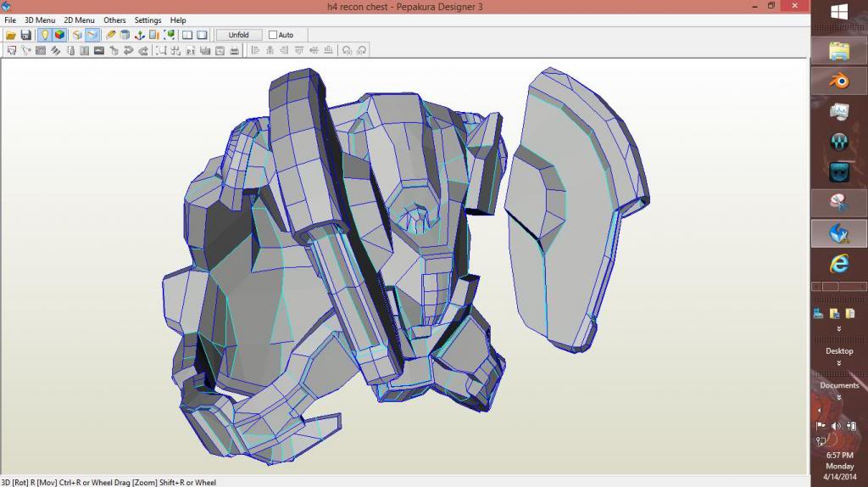Select the rotate parts tool icon
This screenshot has width=868, height=487.
26,50
